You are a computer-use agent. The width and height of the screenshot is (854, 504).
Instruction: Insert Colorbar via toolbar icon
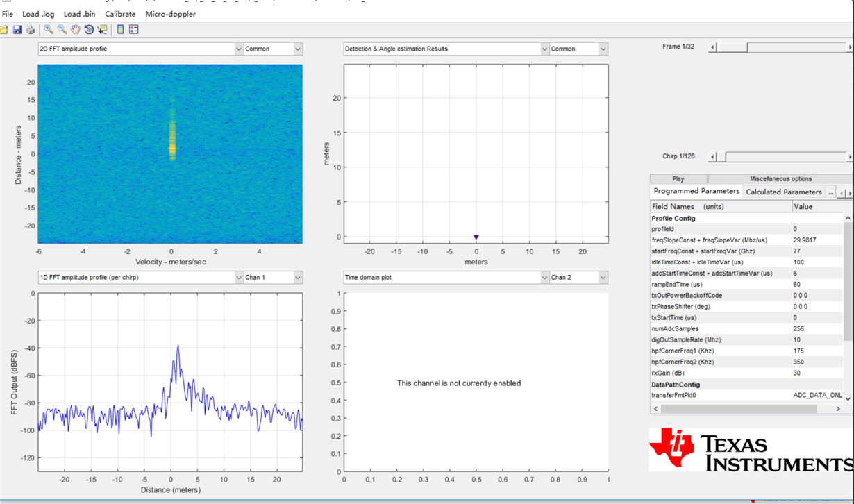[x=120, y=30]
